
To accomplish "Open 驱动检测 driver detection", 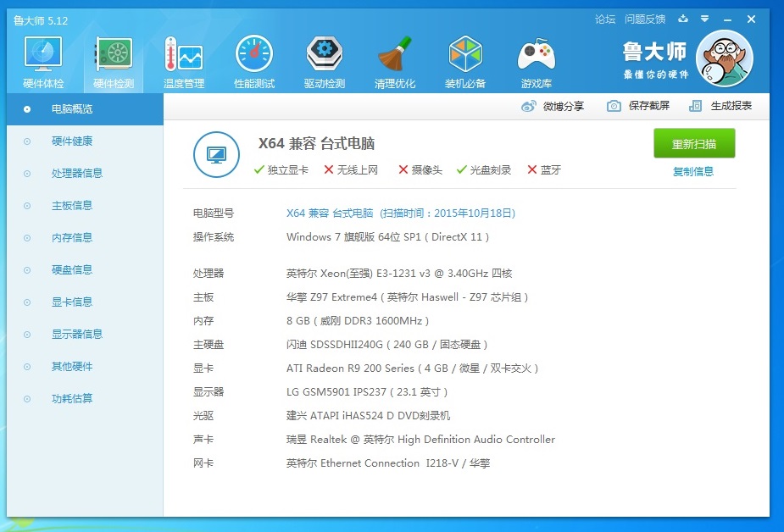I will pos(325,63).
